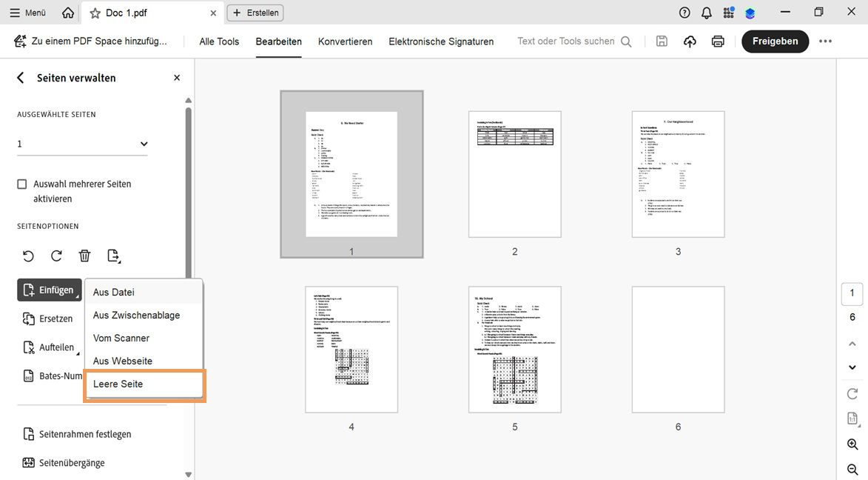
Task: Select the thumbnail of page 4
Action: pos(351,349)
